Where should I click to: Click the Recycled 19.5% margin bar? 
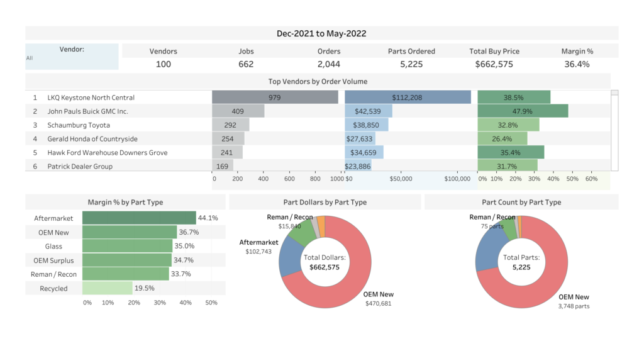[x=108, y=288]
